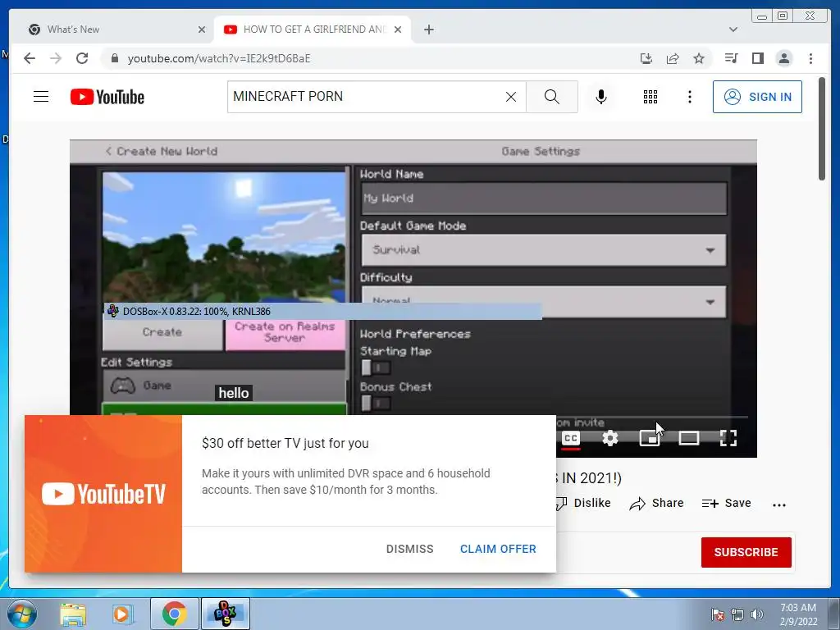
Task: Click Chrome taskbar icon
Action: pos(174,614)
